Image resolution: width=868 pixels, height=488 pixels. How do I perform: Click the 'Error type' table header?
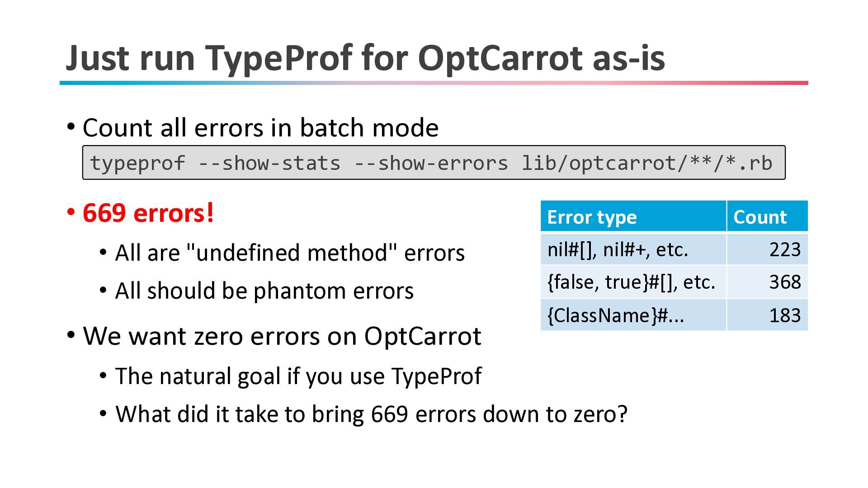pyautogui.click(x=633, y=216)
